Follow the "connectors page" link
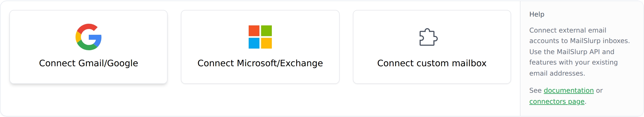Screen dimensions: 644x117 click(557, 102)
